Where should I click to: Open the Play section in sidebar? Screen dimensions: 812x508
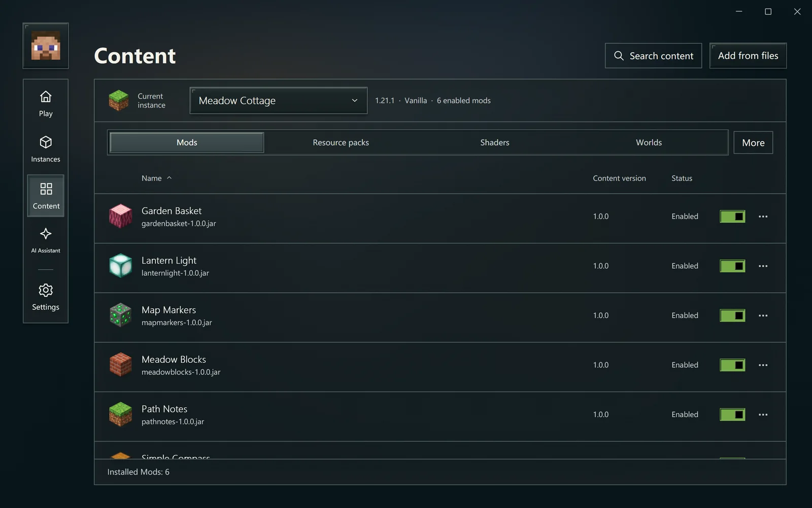pos(46,104)
